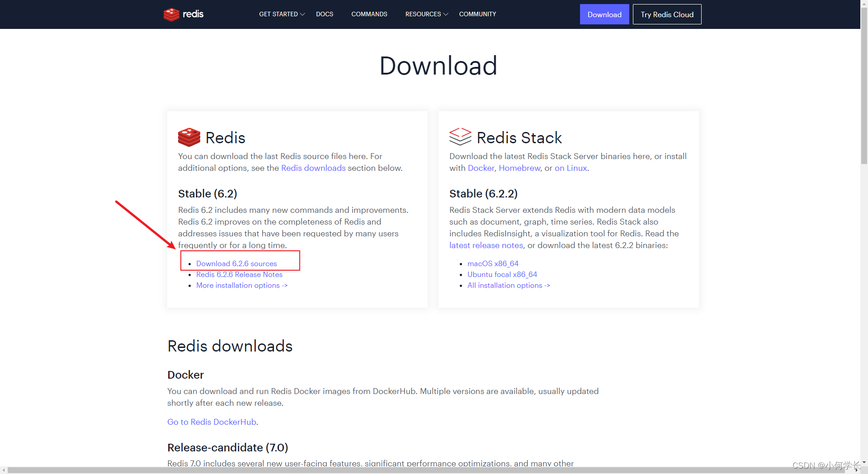Click the Download page heading

[x=438, y=66]
